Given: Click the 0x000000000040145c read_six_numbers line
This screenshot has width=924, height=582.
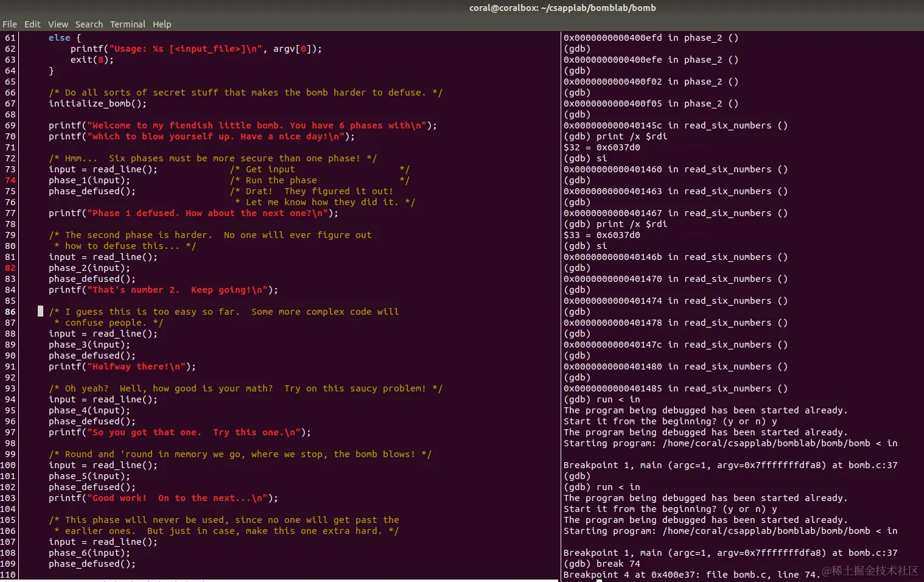Looking at the screenshot, I should [x=676, y=125].
